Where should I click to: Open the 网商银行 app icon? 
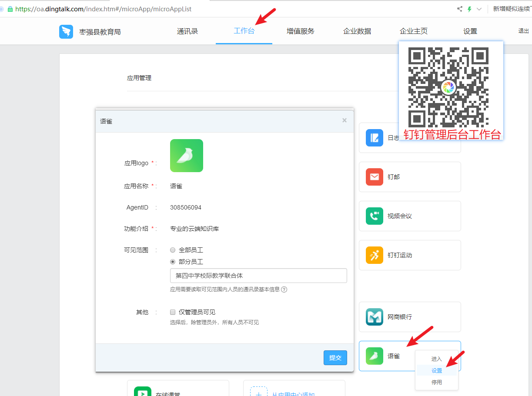pyautogui.click(x=375, y=317)
